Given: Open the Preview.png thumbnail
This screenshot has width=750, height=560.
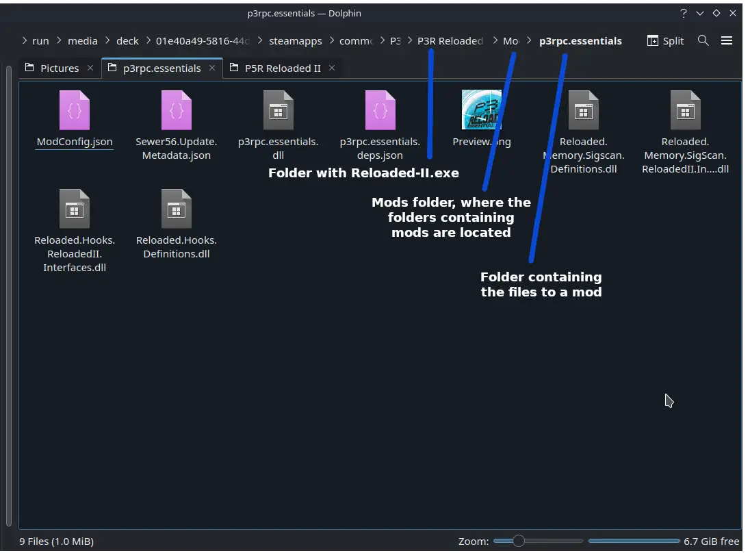Looking at the screenshot, I should [x=482, y=110].
